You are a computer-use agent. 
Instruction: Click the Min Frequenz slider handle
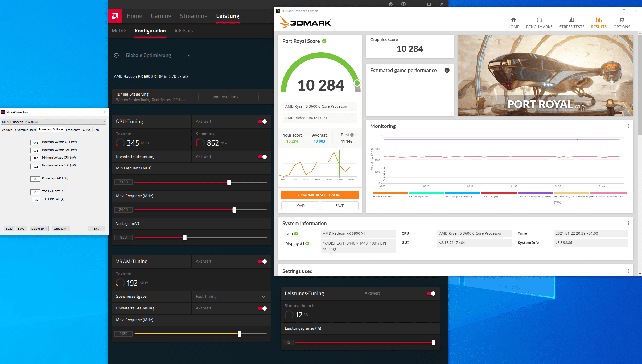pos(229,182)
